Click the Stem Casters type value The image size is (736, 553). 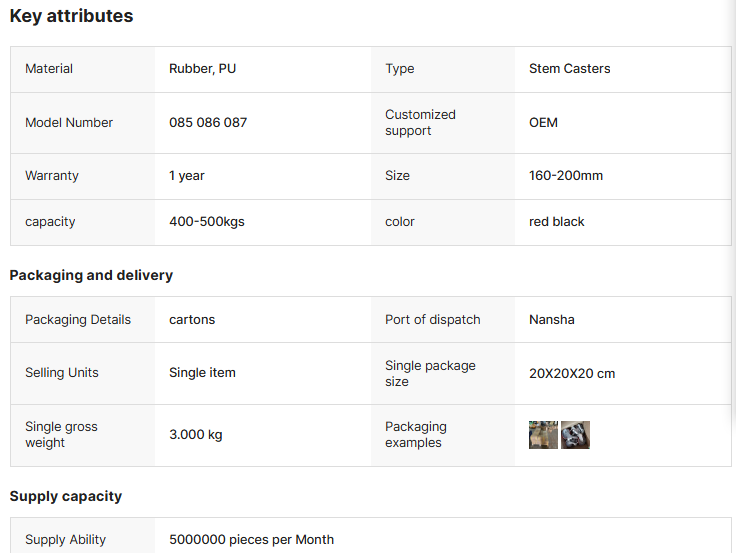(569, 69)
